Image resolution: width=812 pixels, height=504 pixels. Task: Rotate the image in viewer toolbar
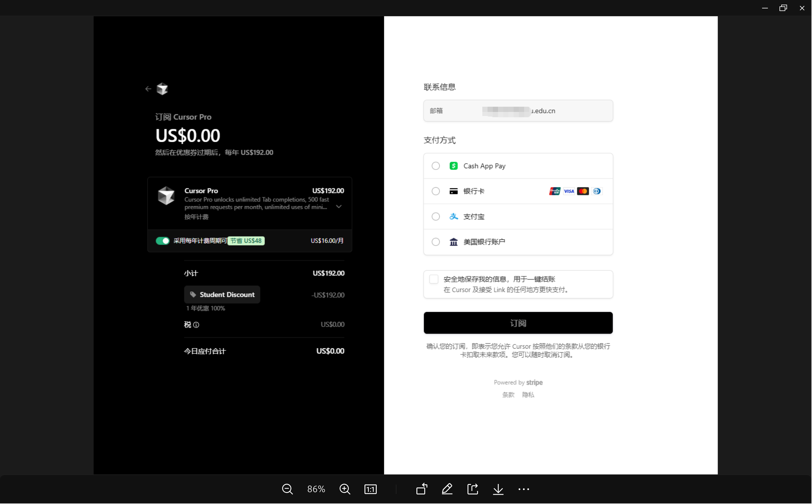(x=422, y=489)
